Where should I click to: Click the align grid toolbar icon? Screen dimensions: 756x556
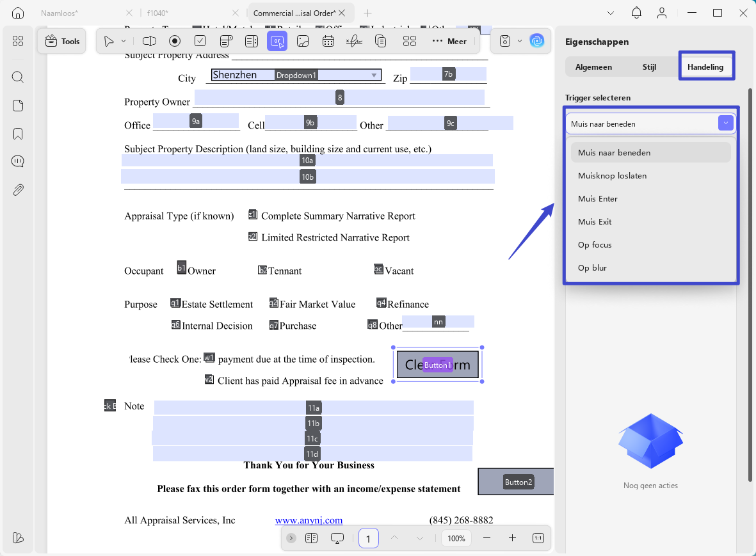pyautogui.click(x=409, y=42)
